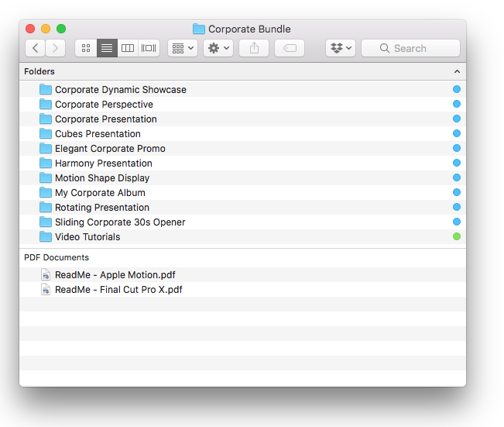Viewport: 504px width, 427px height.
Task: Click the green tag dot of Video Tutorials
Action: click(457, 236)
